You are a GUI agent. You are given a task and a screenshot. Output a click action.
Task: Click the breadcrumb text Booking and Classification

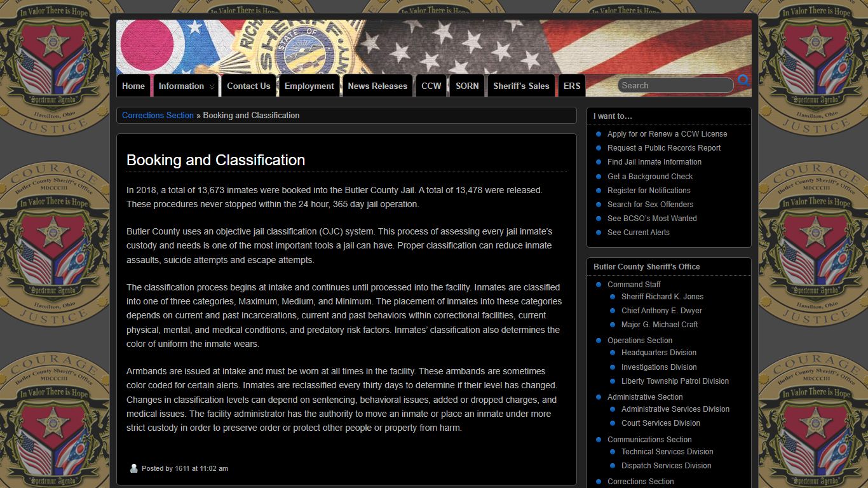[x=251, y=115]
